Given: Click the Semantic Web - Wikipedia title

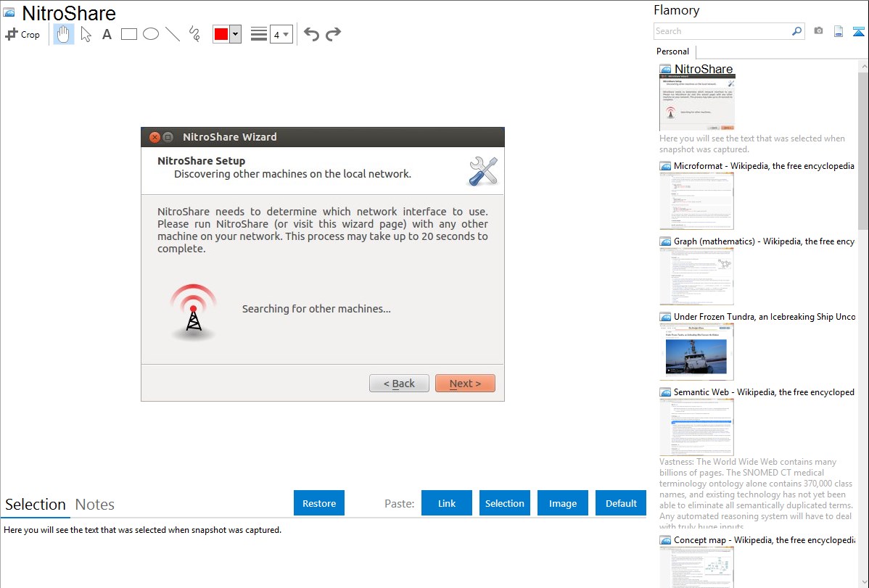Looking at the screenshot, I should pyautogui.click(x=764, y=392).
